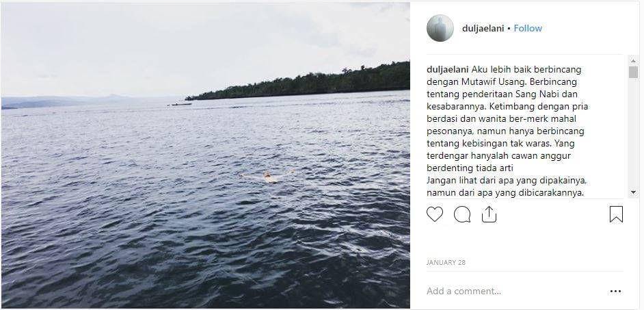Open the duljaelani name in the caption
The image size is (644, 310).
(x=447, y=70)
